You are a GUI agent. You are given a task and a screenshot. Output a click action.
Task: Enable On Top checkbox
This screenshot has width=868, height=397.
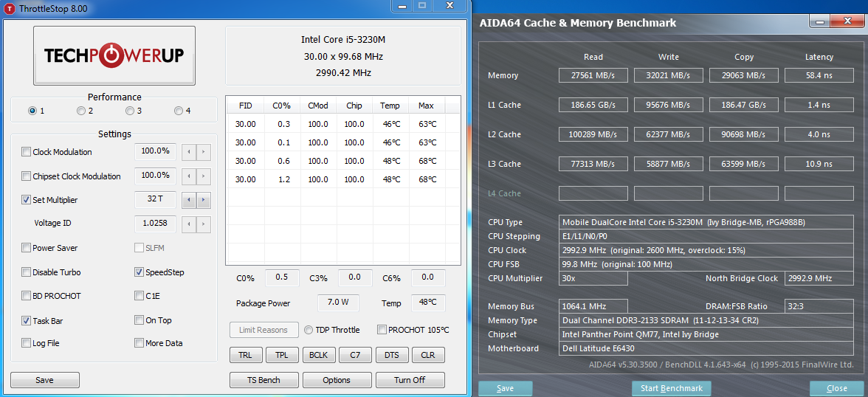(x=139, y=320)
